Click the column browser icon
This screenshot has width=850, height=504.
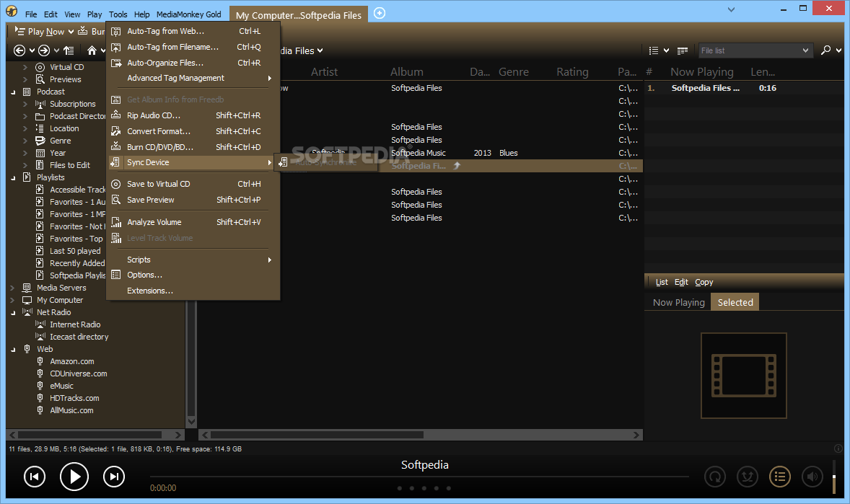point(683,50)
